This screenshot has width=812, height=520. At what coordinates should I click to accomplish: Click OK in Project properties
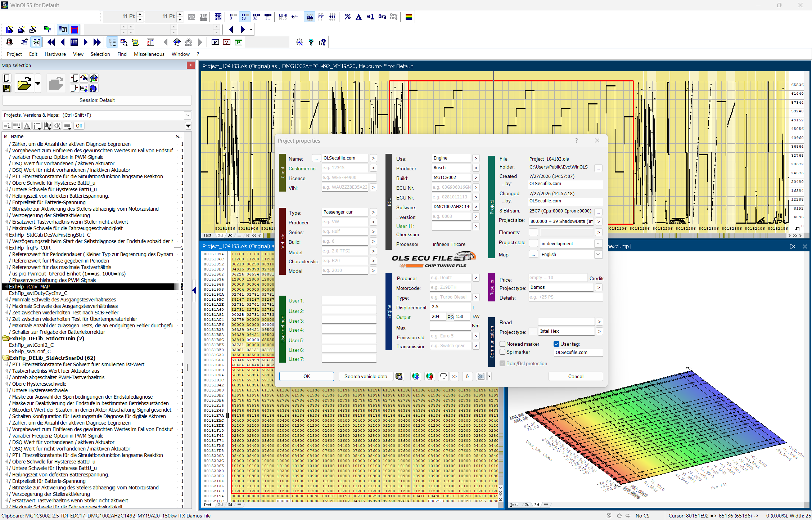point(307,376)
